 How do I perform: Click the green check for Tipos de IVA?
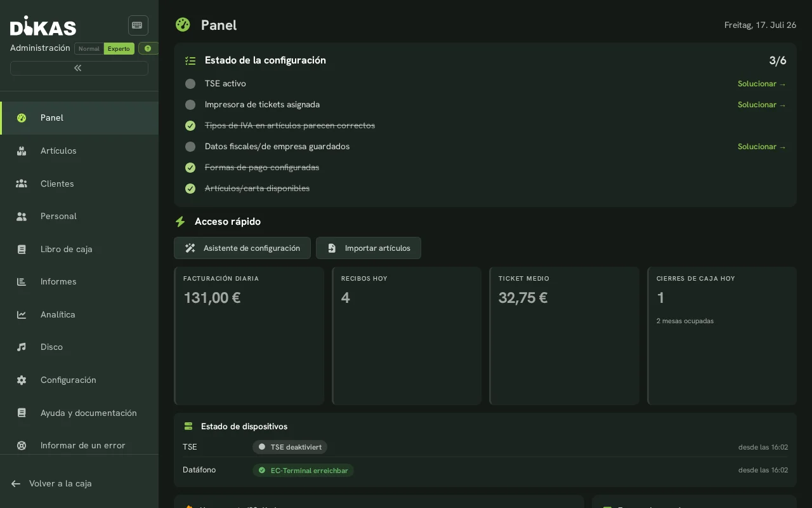point(190,126)
